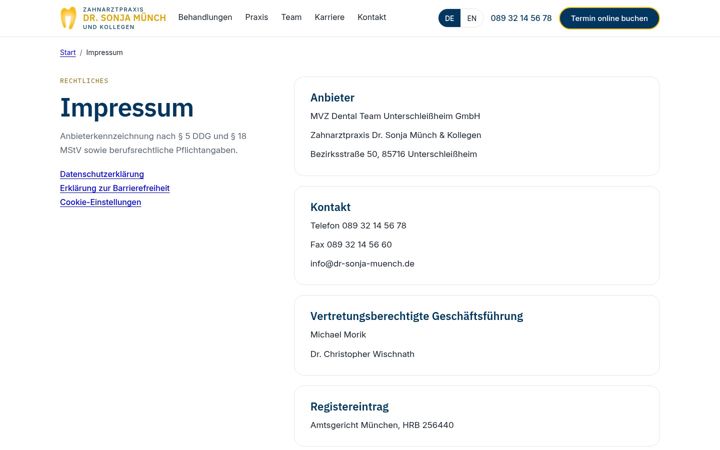Viewport: 720px width, 450px height.
Task: Click Termin online buchen button
Action: click(609, 18)
